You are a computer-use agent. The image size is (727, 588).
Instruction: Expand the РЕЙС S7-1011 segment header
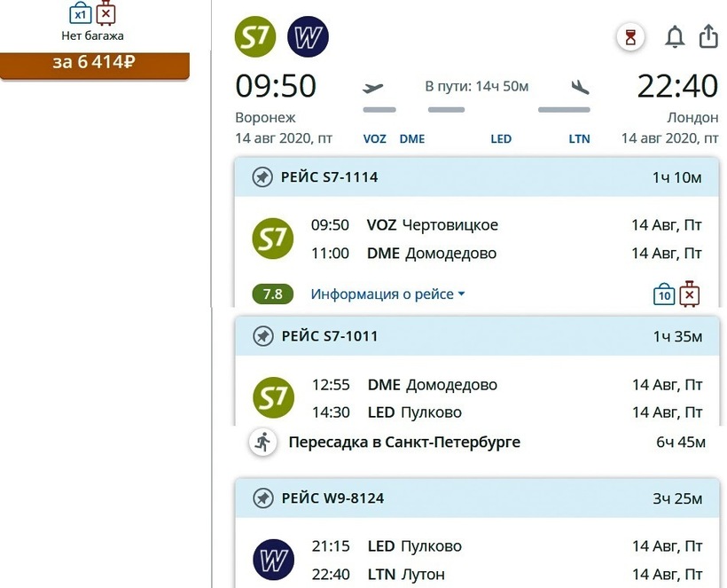click(x=477, y=336)
